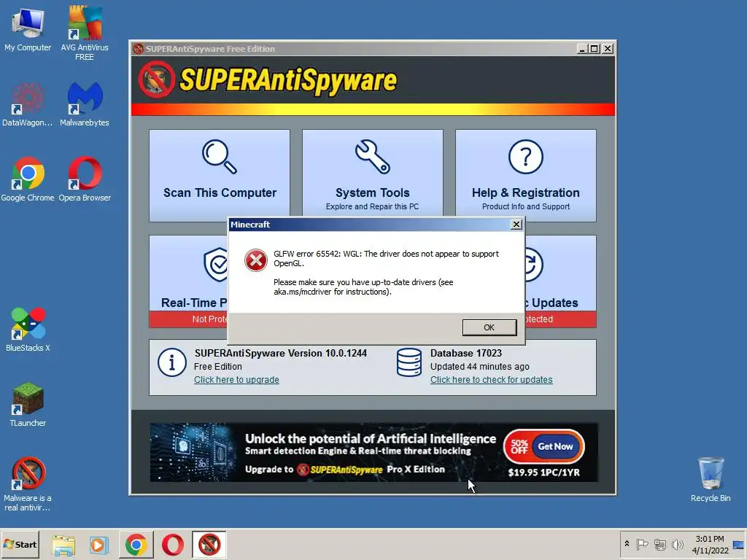Click the red error X icon in dialog
Viewport: 747px width, 560px height.
(256, 260)
